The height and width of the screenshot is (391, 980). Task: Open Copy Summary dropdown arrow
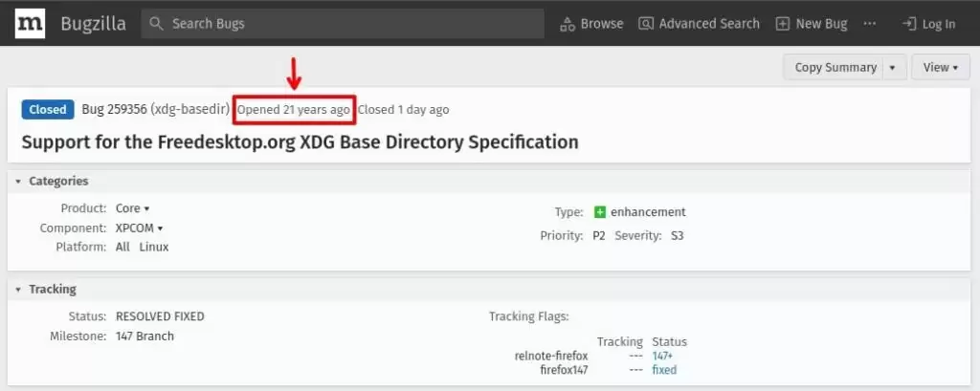[893, 68]
